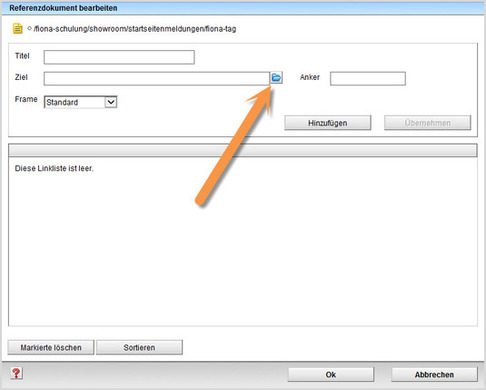
Task: Click the Hinzufügen button
Action: coord(328,123)
